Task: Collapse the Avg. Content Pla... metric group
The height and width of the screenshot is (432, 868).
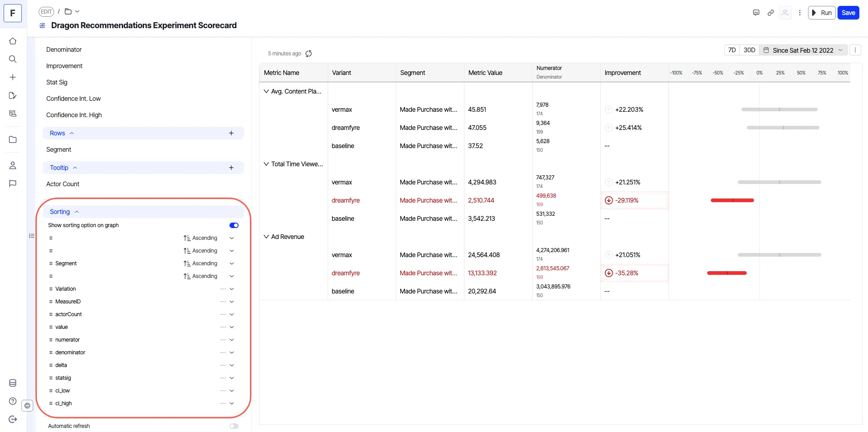Action: coord(266,91)
